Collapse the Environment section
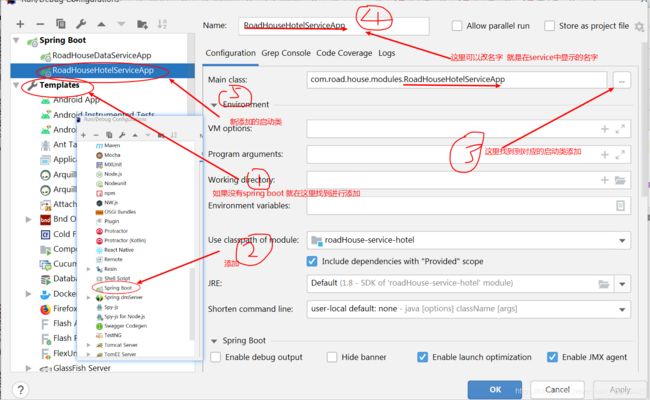Viewport: 650px width, 400px height. tap(214, 105)
